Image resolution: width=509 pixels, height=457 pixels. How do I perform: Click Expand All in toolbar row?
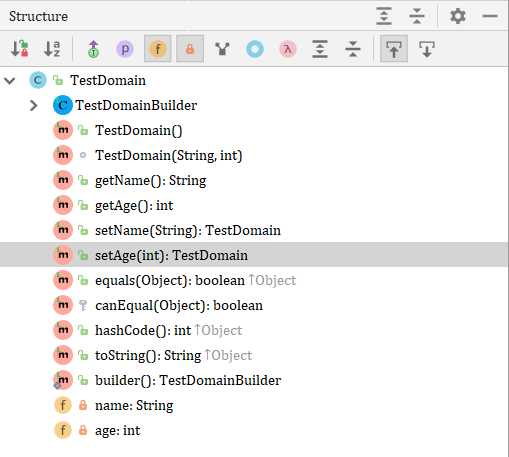click(320, 49)
